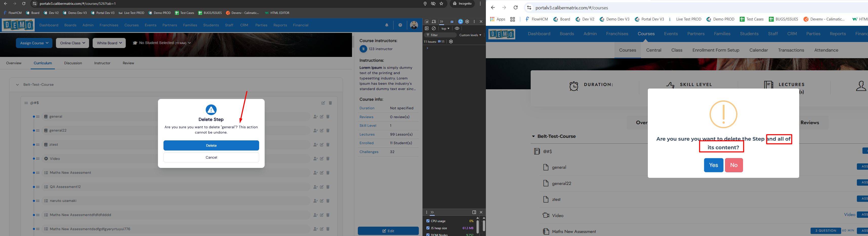Click the edit icon for the @#$ section
The height and width of the screenshot is (236, 868).
pyautogui.click(x=323, y=103)
